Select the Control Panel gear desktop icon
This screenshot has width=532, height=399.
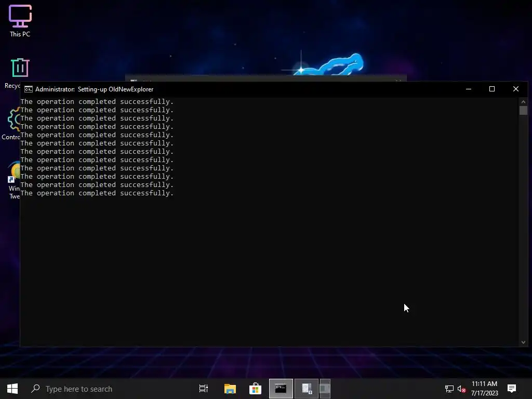pos(12,124)
